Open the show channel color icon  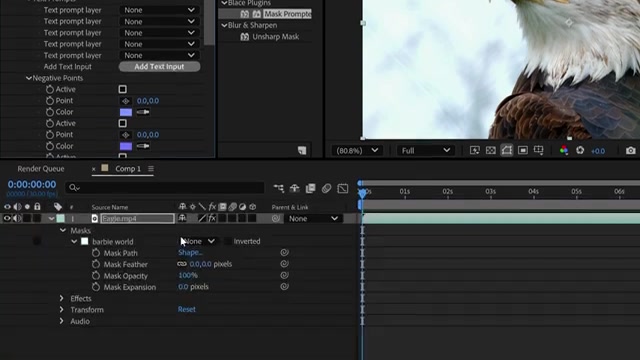(x=564, y=150)
